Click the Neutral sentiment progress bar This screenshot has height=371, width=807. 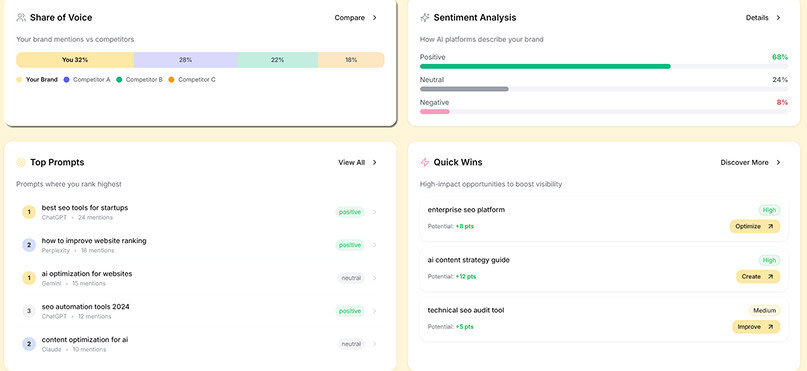(604, 89)
